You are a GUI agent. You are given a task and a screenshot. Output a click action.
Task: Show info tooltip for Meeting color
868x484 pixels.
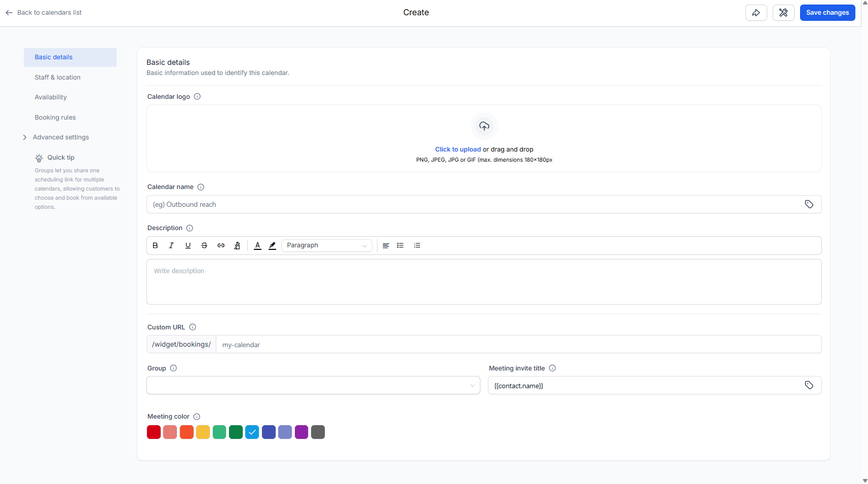(x=197, y=417)
